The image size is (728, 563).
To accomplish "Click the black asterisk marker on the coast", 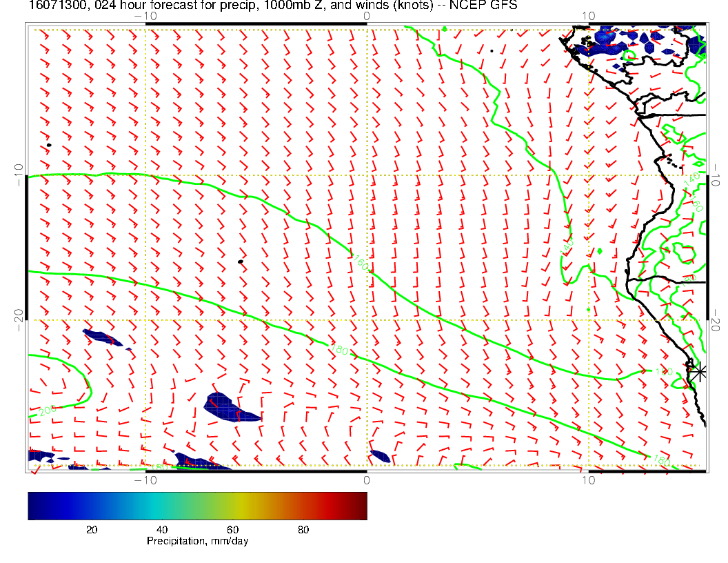I will point(698,372).
